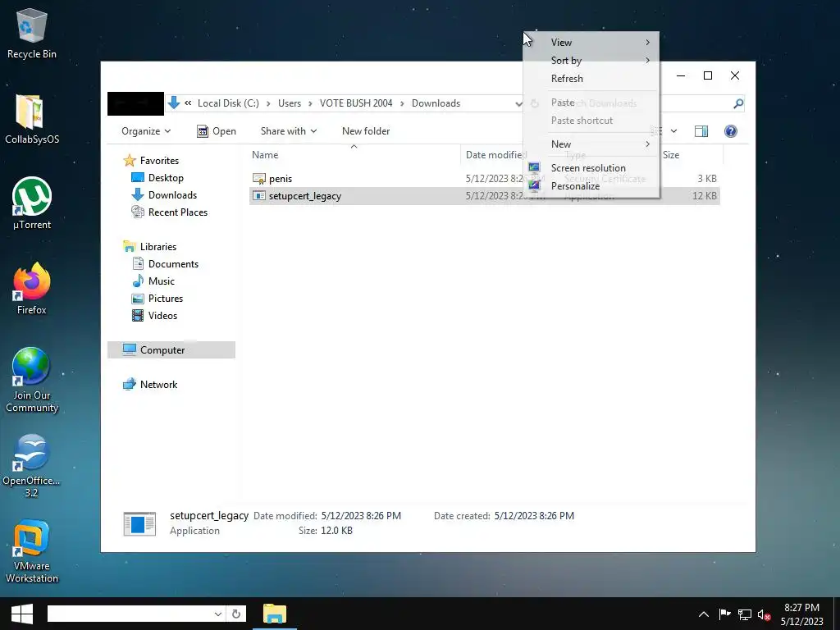Image resolution: width=840 pixels, height=630 pixels.
Task: Click the 3 KB size cell
Action: [707, 178]
